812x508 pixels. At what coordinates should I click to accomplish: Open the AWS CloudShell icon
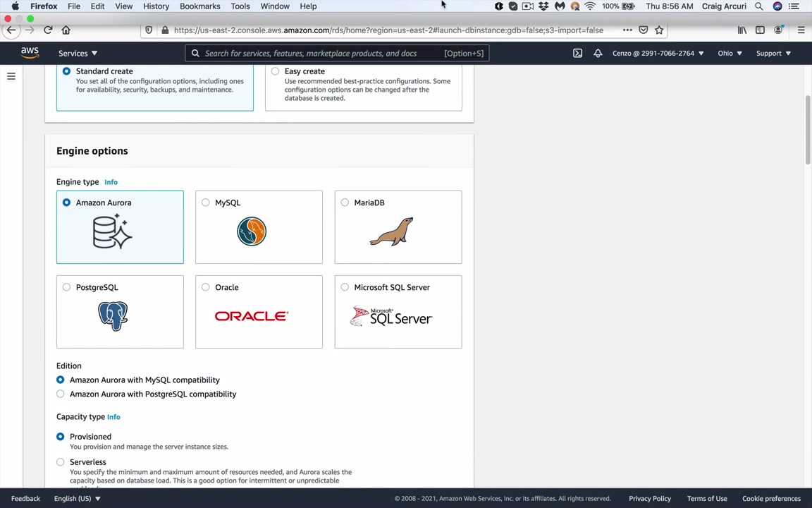577,54
